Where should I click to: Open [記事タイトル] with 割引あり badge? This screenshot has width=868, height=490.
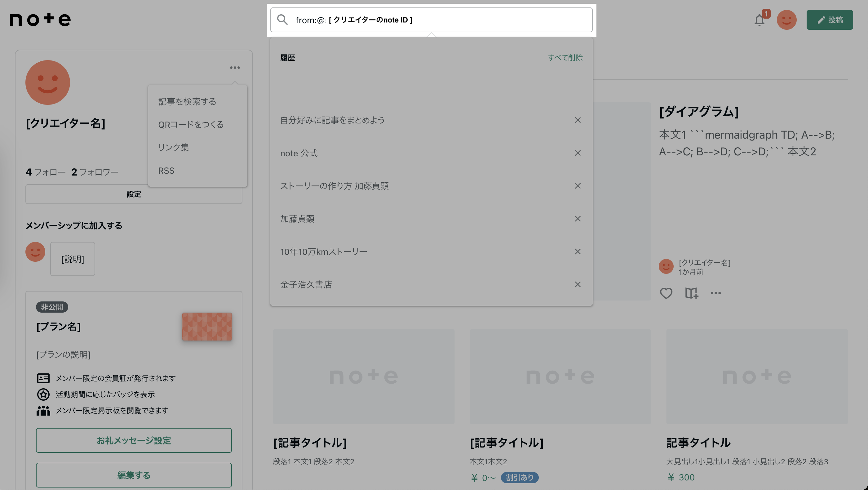coord(507,443)
